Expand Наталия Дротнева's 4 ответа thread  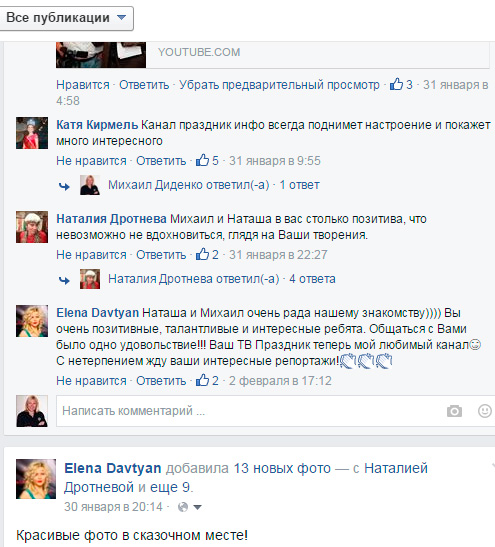pos(312,279)
